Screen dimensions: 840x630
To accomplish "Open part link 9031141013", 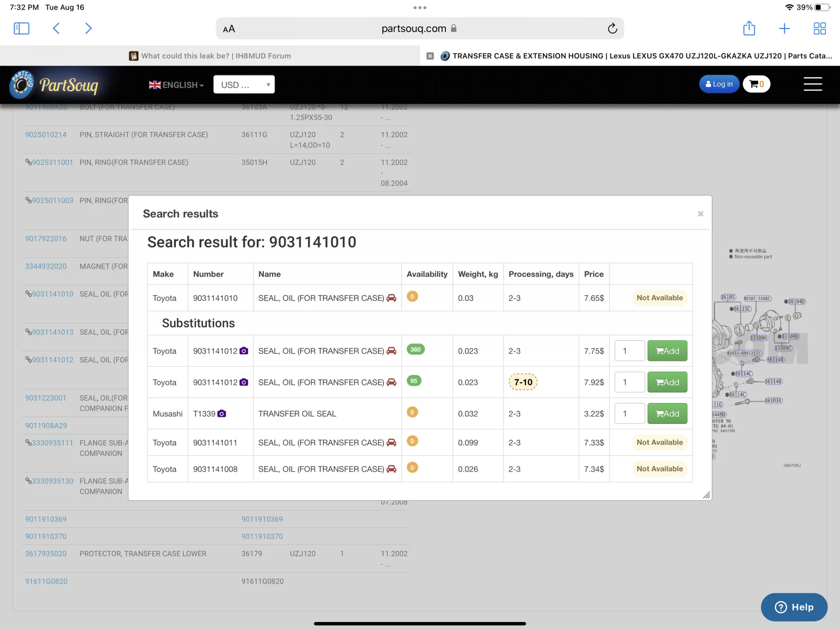I will pos(52,332).
